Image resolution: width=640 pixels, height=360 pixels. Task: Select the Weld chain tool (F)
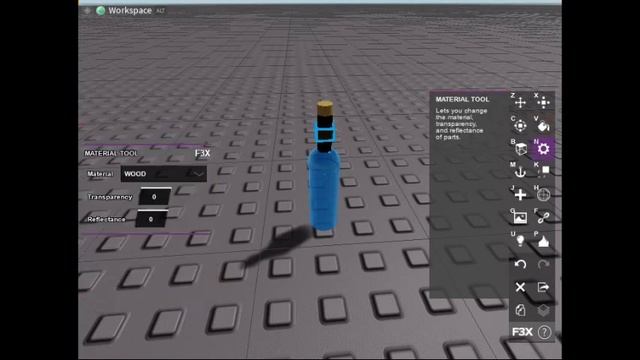pos(543,218)
